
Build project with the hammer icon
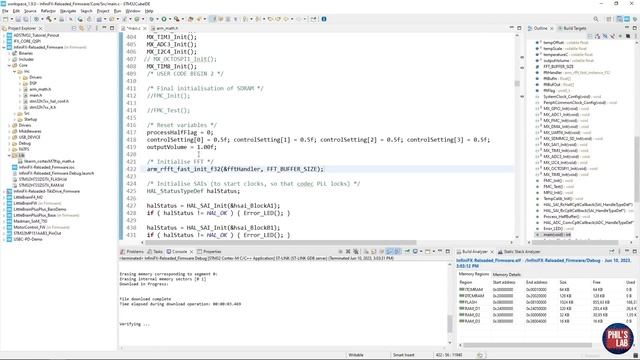pyautogui.click(x=49, y=19)
